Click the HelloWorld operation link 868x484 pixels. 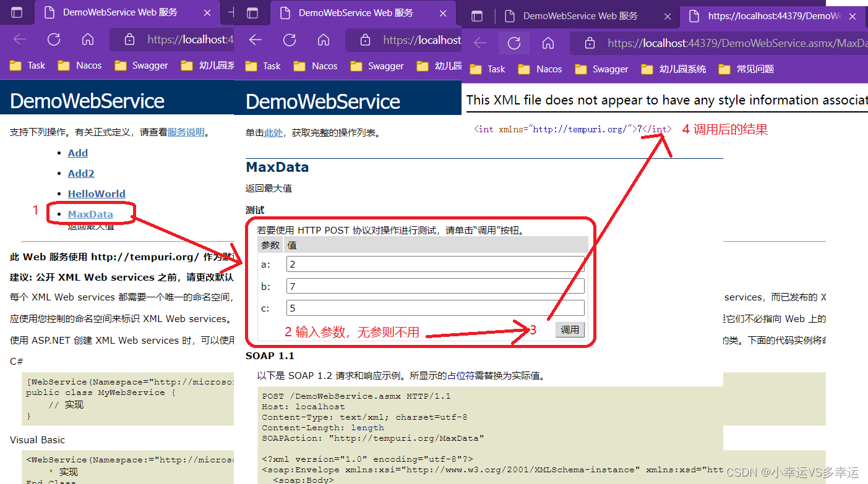97,193
